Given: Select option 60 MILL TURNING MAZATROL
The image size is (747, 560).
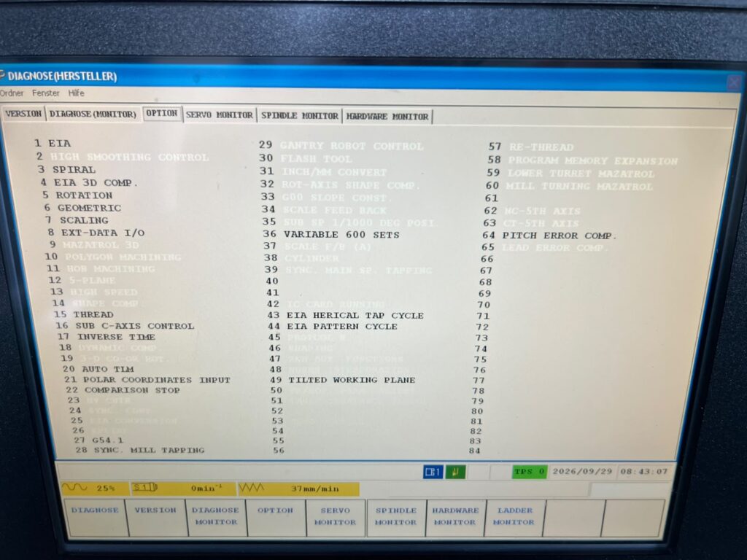Looking at the screenshot, I should pyautogui.click(x=569, y=186).
